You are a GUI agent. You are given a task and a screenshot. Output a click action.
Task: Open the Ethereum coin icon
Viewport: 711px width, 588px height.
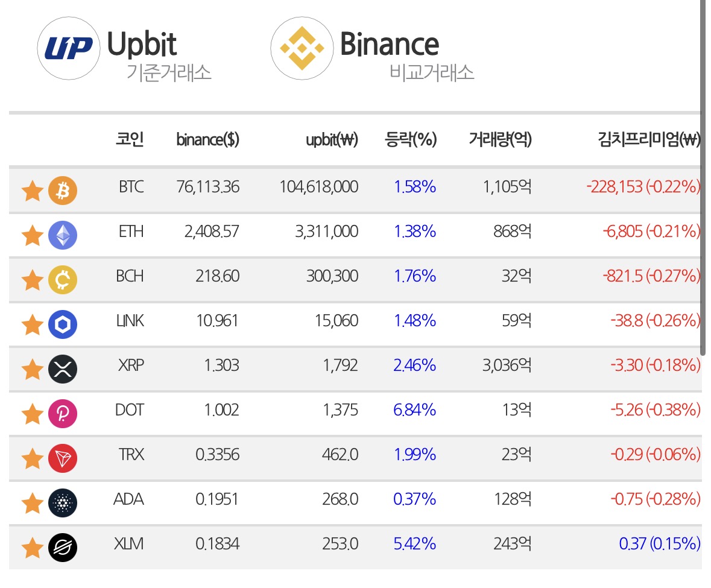63,235
